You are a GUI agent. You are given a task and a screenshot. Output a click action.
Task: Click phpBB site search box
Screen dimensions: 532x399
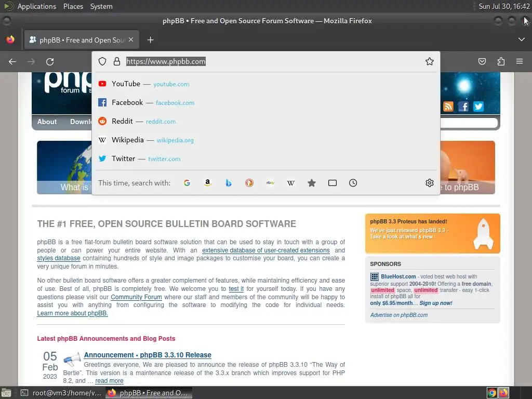(x=469, y=123)
